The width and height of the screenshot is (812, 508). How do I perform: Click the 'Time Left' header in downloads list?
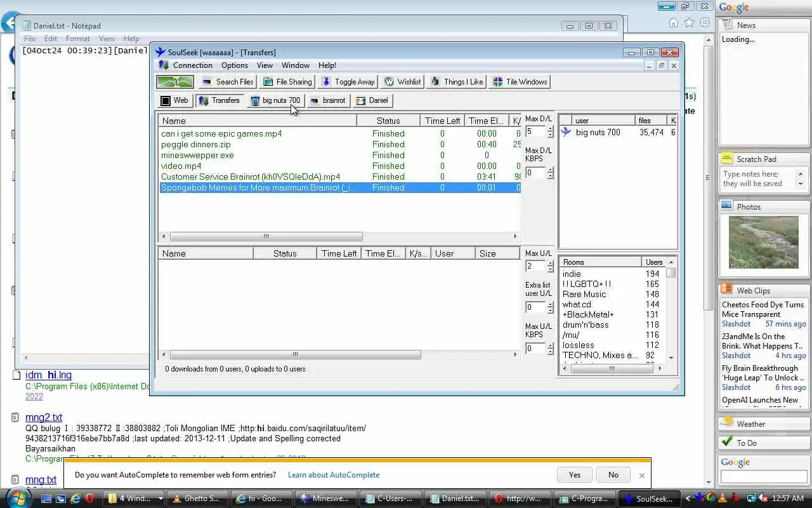tap(442, 121)
